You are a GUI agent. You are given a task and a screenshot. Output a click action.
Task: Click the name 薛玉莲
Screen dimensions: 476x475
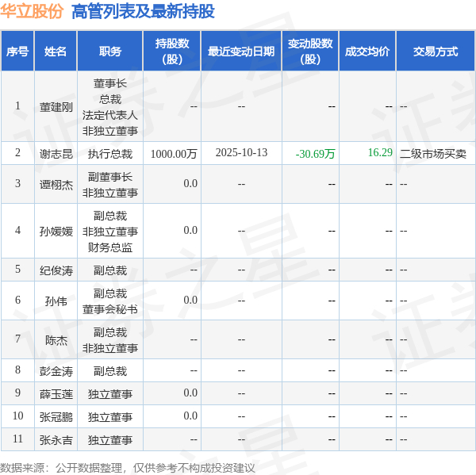56,394
